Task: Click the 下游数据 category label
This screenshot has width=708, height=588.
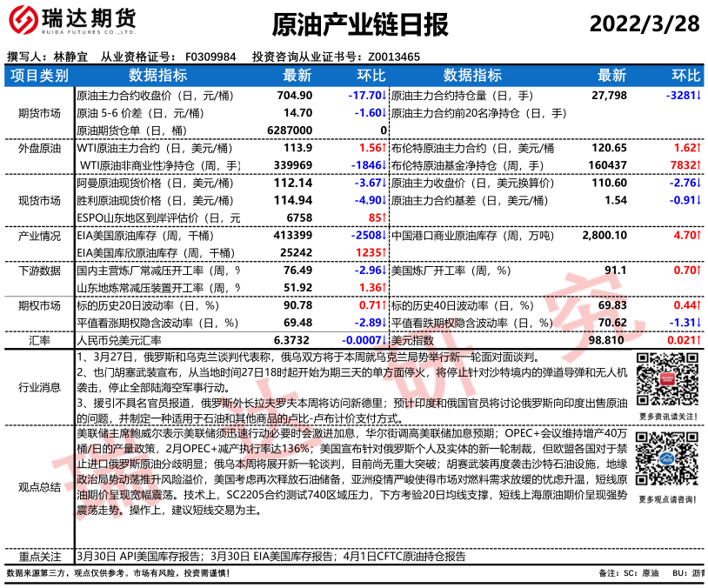Action: click(39, 271)
